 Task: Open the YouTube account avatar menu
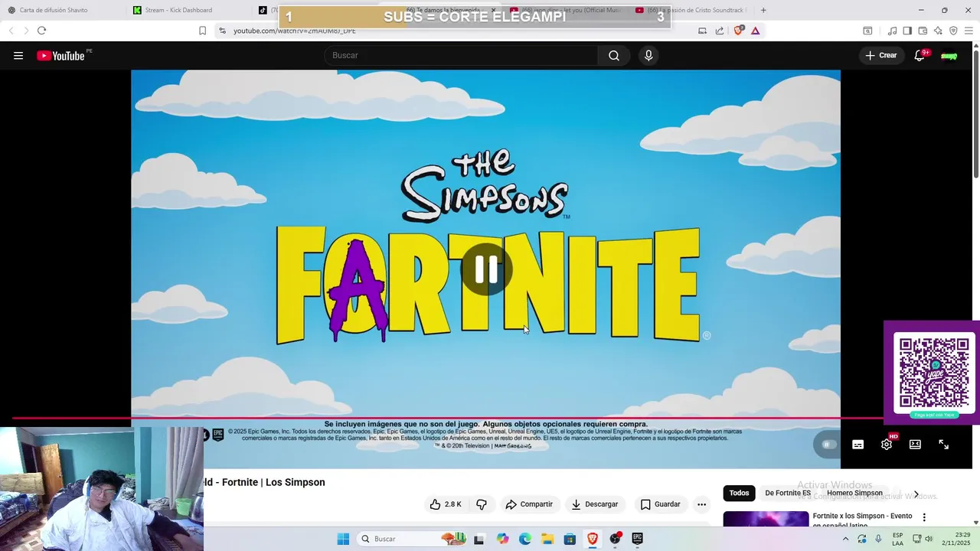coord(949,56)
